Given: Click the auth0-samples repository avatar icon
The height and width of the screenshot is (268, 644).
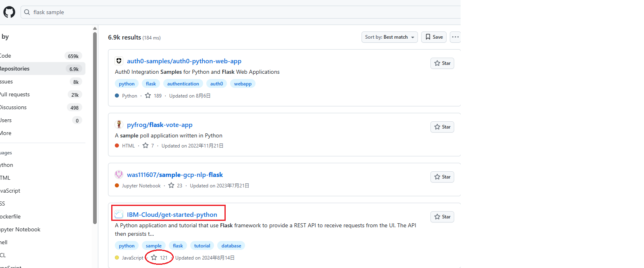Looking at the screenshot, I should coord(119,61).
